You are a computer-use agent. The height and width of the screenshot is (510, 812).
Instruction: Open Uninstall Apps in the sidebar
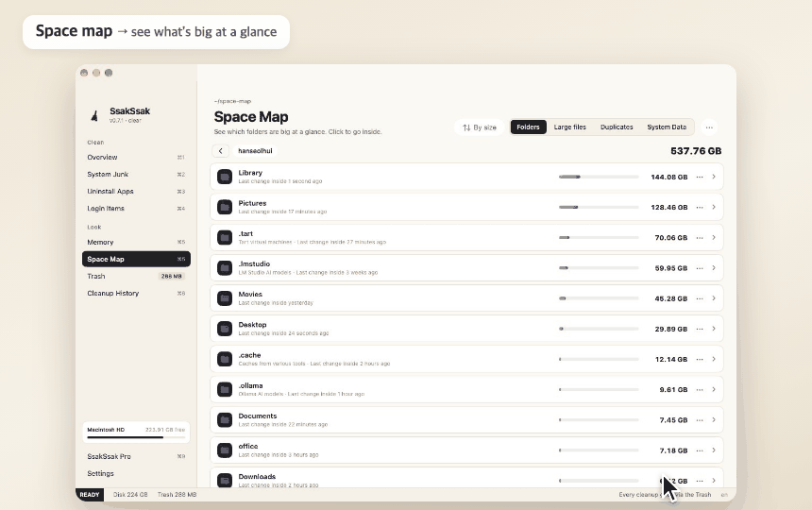136,192
